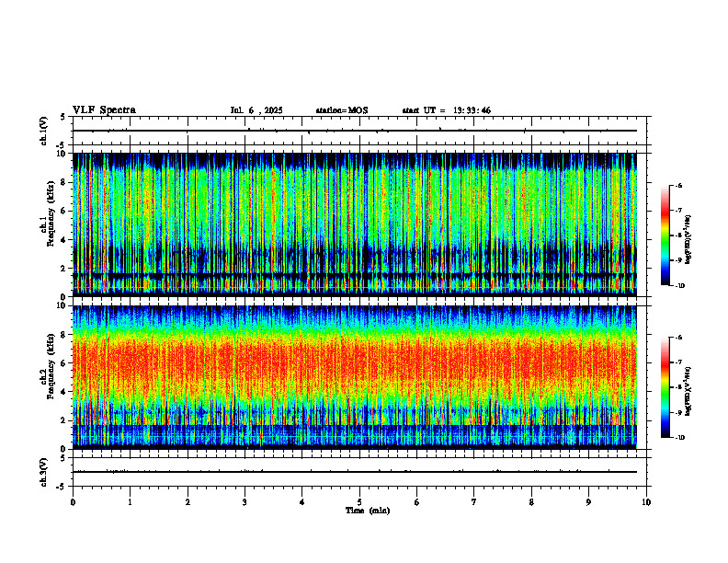
Task: Click the "2" tick on time axis
Action: click(x=188, y=502)
